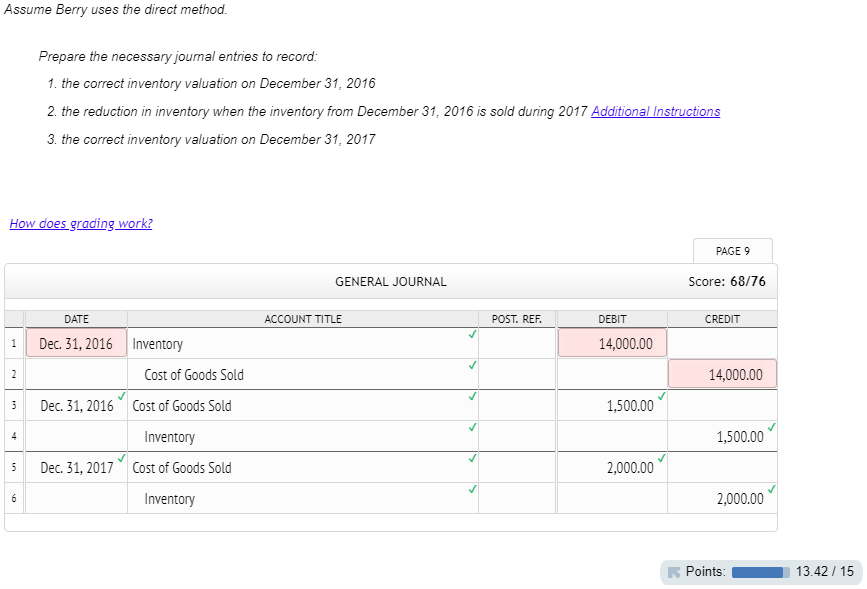Viewport: 867px width, 589px height.
Task: Select the POST. REF. column header
Action: (516, 319)
